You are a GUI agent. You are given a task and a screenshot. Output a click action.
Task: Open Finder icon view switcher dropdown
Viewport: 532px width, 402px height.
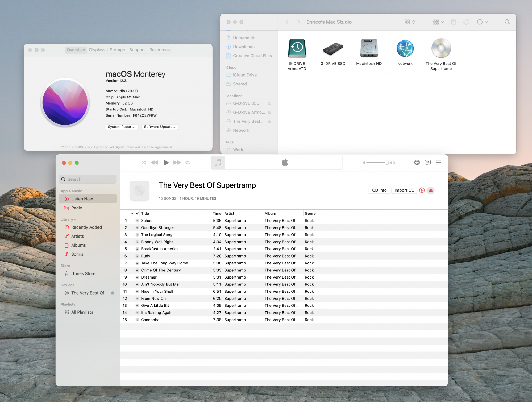[410, 22]
